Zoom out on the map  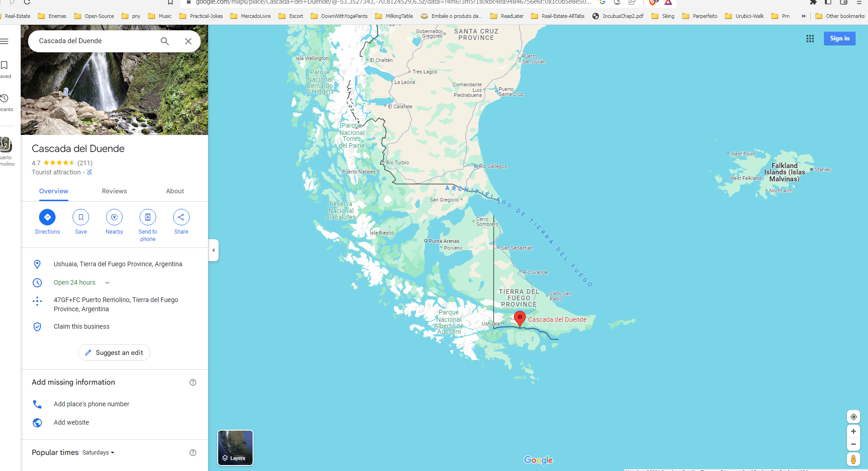(853, 444)
